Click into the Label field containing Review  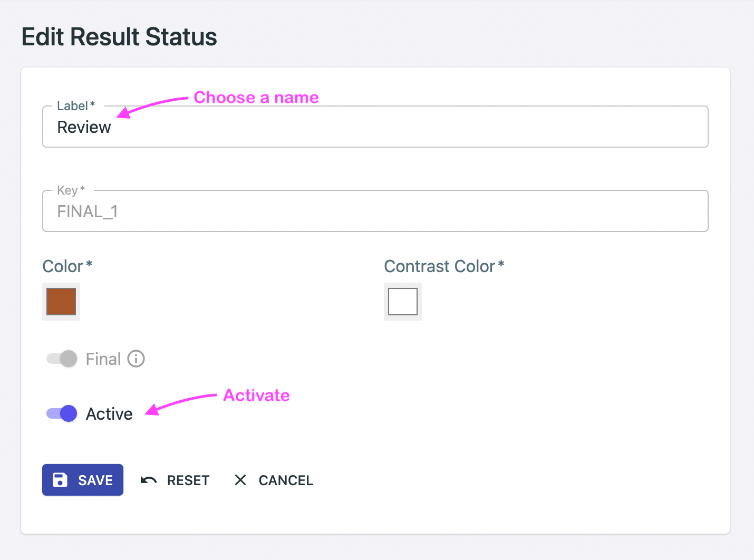coord(375,127)
